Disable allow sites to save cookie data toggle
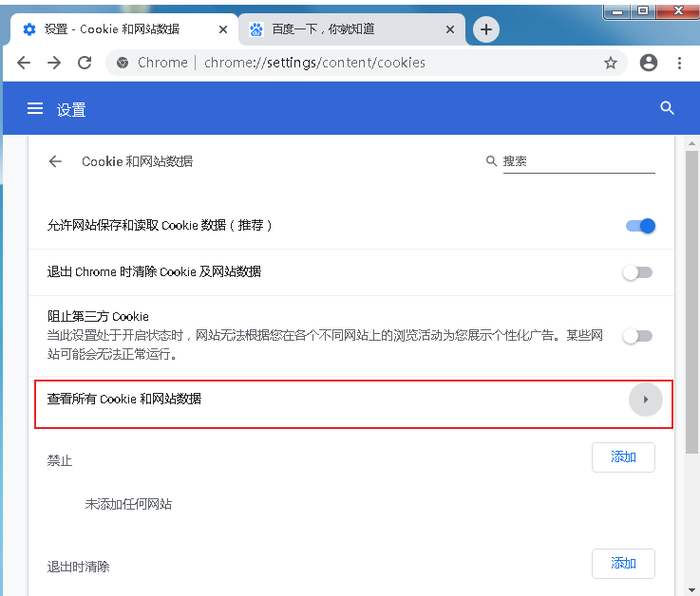 pyautogui.click(x=640, y=226)
